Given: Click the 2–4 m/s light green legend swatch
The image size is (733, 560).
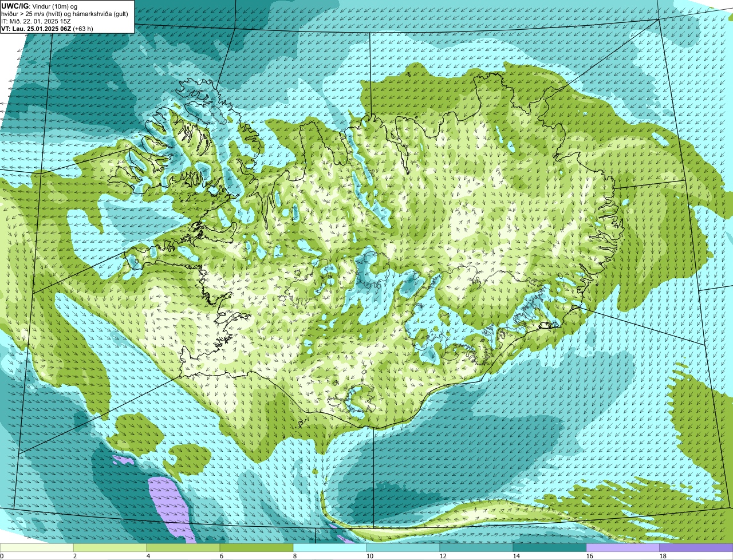Looking at the screenshot, I should coord(110,547).
